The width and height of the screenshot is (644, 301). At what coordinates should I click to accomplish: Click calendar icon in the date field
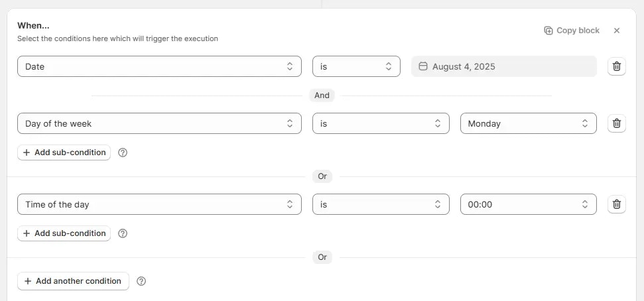click(423, 66)
